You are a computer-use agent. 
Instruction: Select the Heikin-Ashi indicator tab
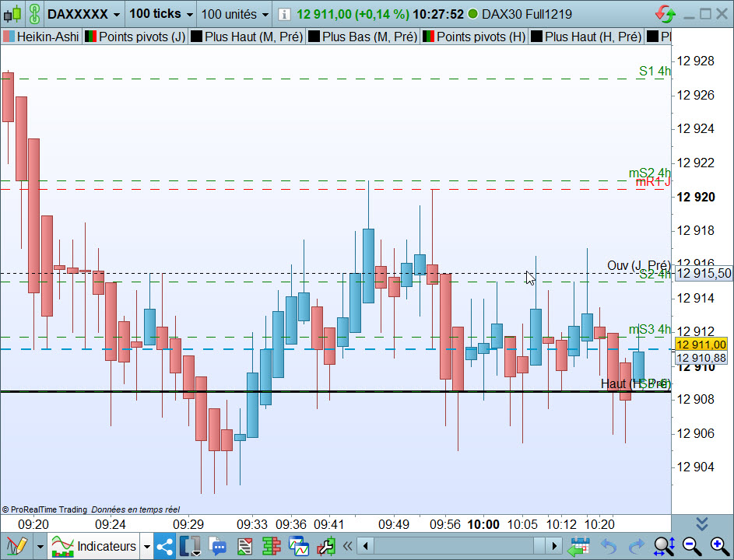(x=41, y=37)
